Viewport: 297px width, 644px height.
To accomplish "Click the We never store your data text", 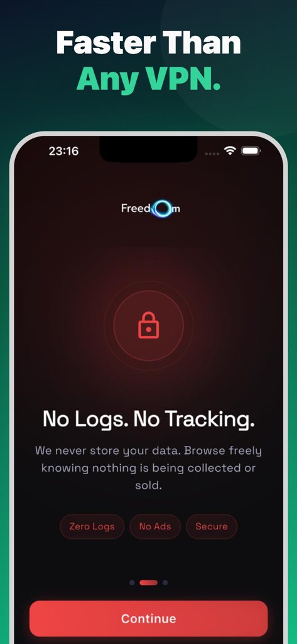I will tap(148, 468).
